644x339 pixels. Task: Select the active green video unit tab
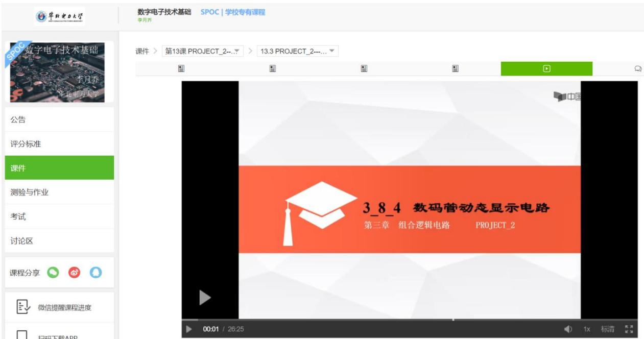pyautogui.click(x=546, y=68)
